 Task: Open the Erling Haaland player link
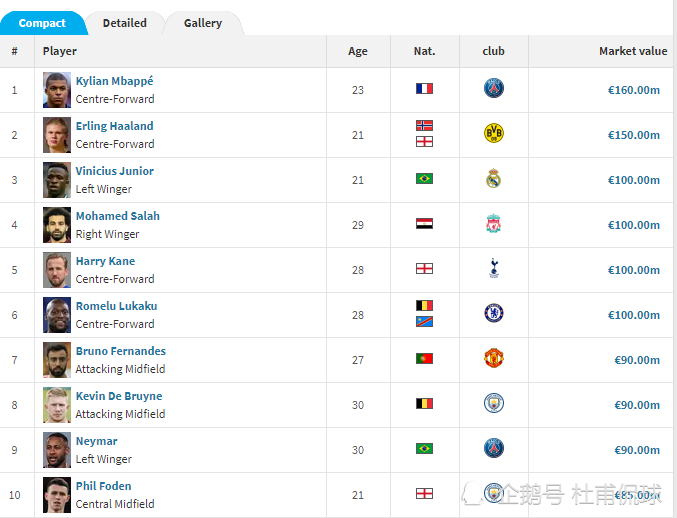click(114, 126)
